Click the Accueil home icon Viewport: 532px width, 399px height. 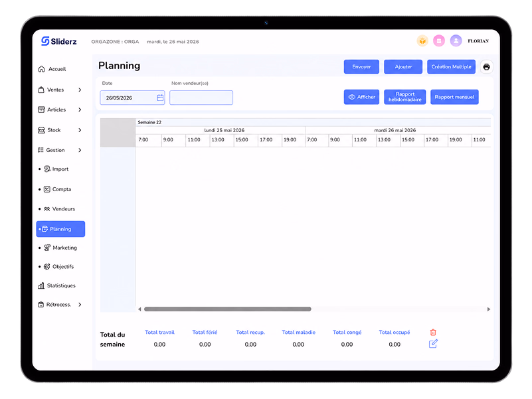(x=41, y=69)
